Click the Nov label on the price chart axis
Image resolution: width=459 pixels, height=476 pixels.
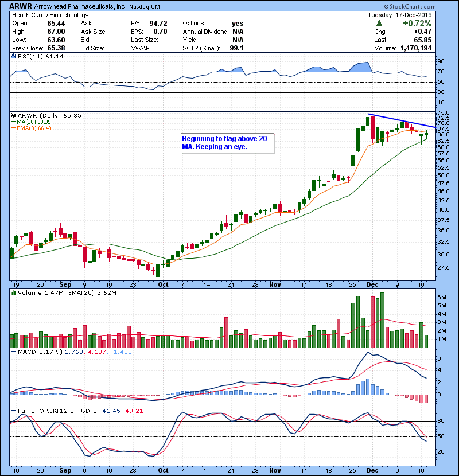pyautogui.click(x=274, y=284)
